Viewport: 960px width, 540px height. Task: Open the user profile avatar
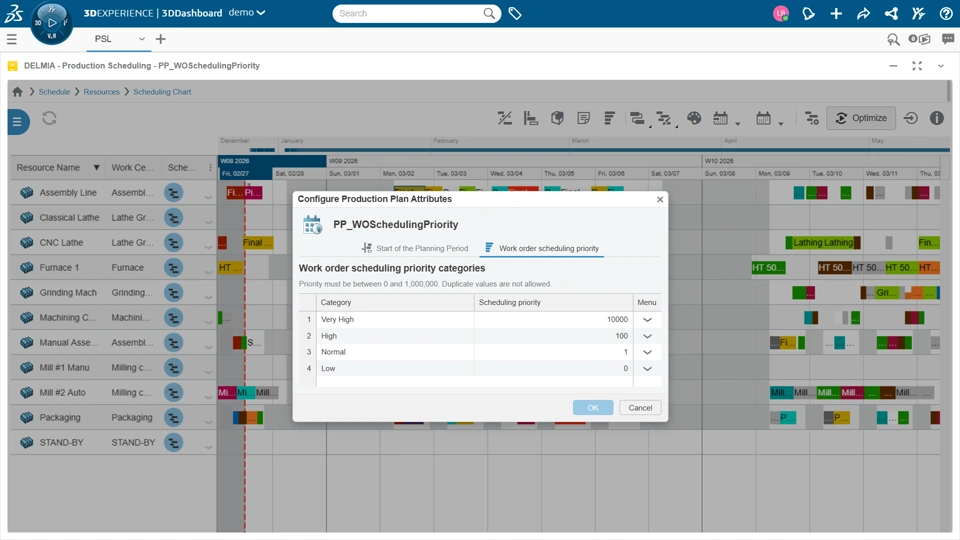tap(781, 13)
